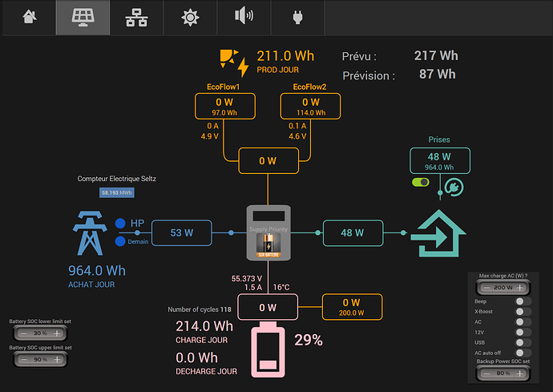553x392 pixels.
Task: Decrease Battery SOC lower limit with minus
Action: 23,333
